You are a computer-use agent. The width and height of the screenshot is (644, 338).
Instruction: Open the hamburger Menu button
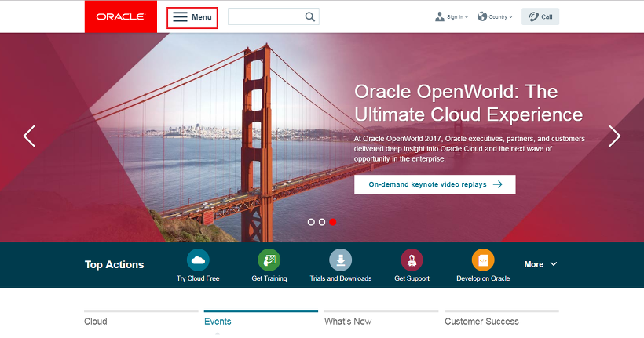tap(192, 17)
